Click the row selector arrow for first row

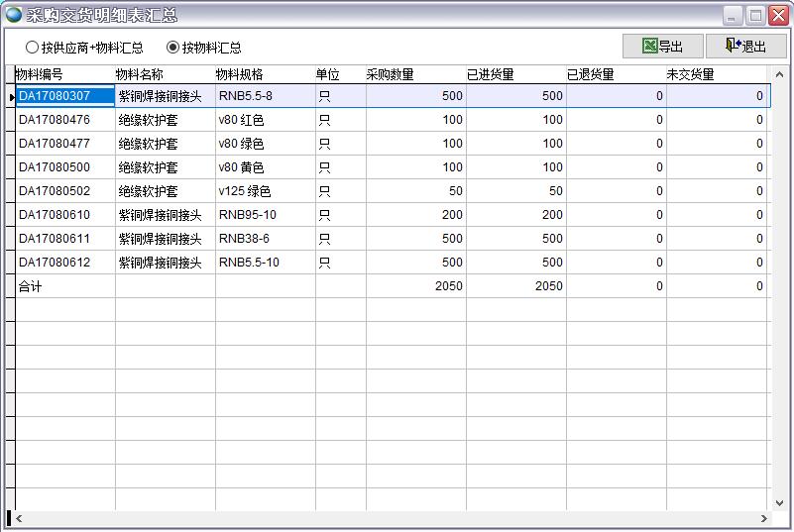(11, 96)
